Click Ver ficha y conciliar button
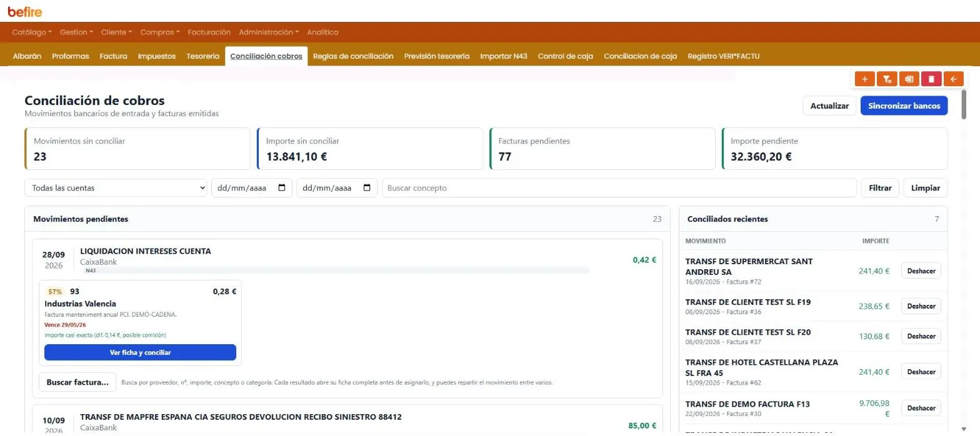 point(140,352)
